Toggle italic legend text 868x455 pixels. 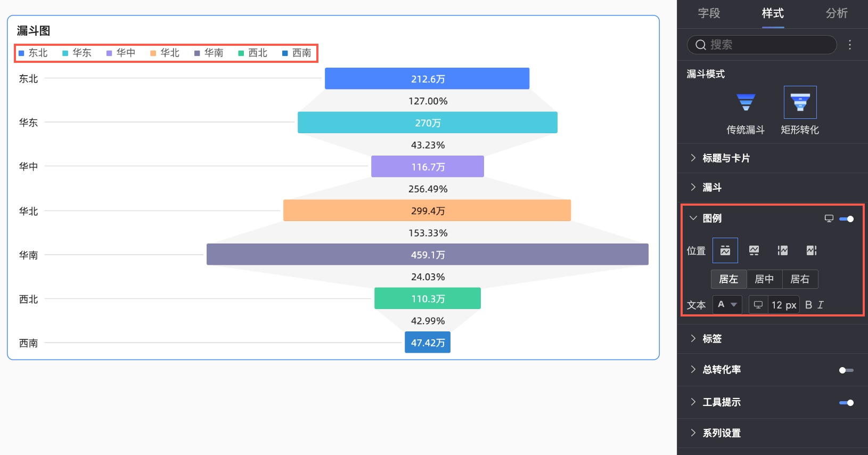coord(821,305)
